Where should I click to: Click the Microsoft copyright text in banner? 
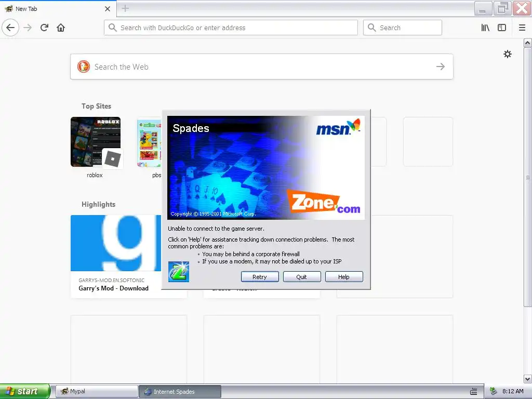(x=213, y=214)
